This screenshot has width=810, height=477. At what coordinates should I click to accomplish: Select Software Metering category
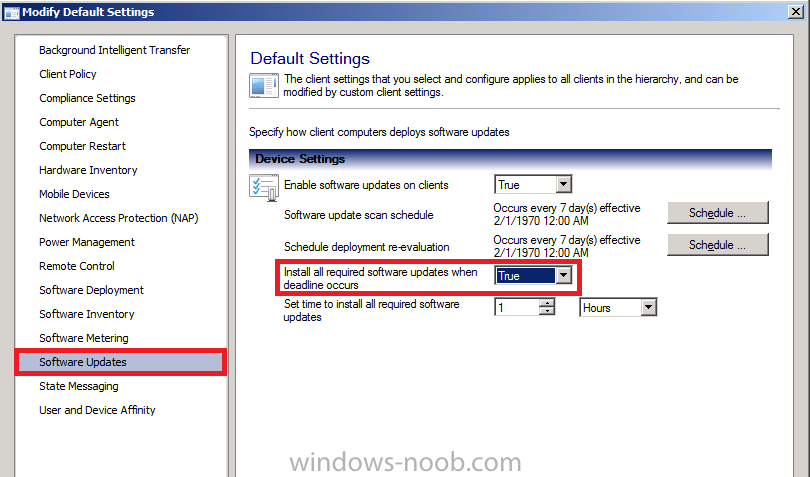click(x=84, y=338)
